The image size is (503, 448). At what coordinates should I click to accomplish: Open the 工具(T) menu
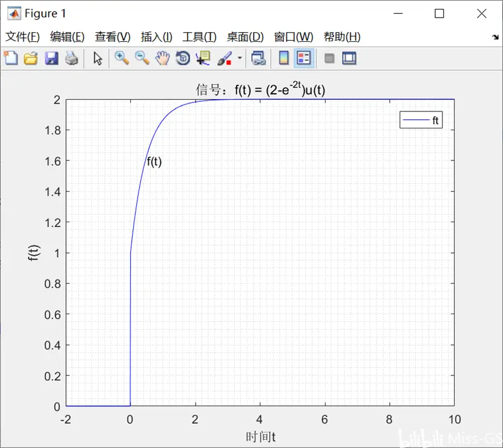point(200,37)
